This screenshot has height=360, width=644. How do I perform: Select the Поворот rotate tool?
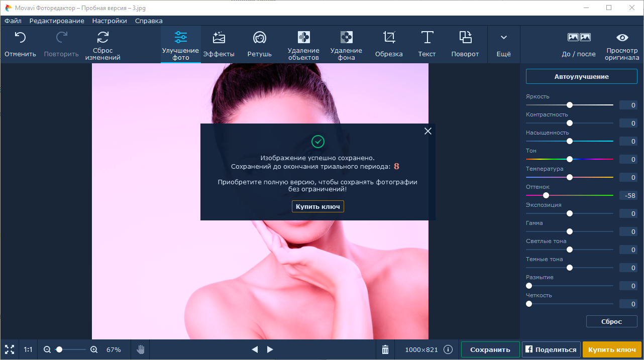(x=465, y=44)
